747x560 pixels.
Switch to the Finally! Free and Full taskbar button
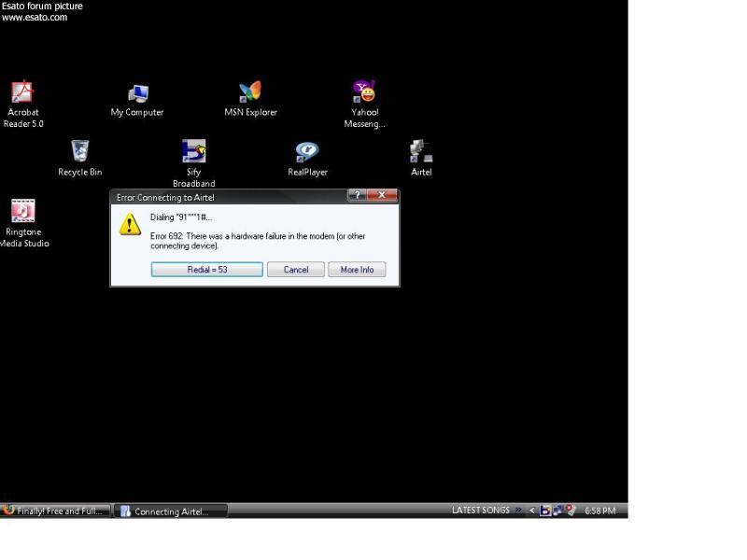pyautogui.click(x=55, y=511)
